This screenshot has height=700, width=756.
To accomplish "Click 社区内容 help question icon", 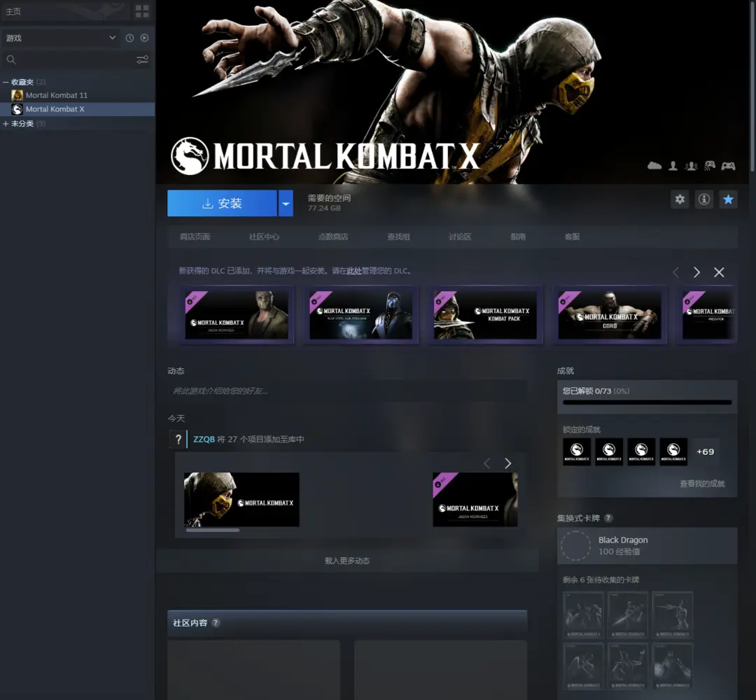I will [x=216, y=623].
